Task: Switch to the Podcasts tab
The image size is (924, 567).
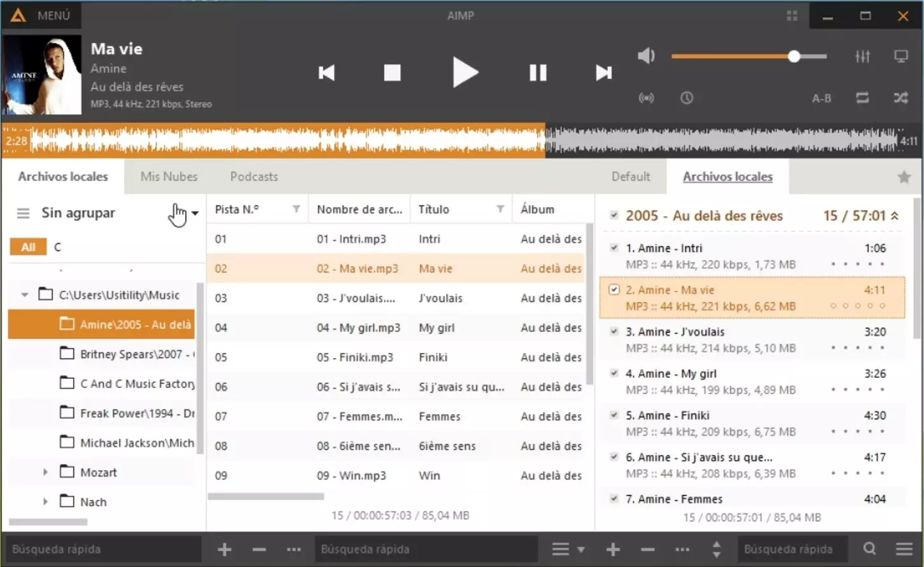Action: [x=254, y=176]
